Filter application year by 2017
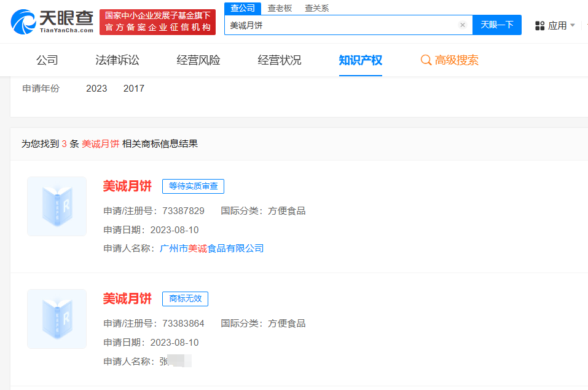Image resolution: width=588 pixels, height=390 pixels. [134, 88]
